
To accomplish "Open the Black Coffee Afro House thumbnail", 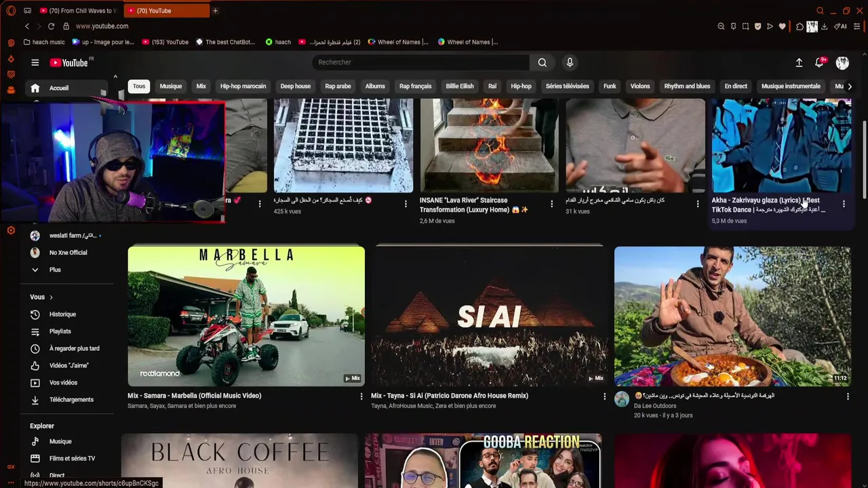I will pyautogui.click(x=239, y=462).
